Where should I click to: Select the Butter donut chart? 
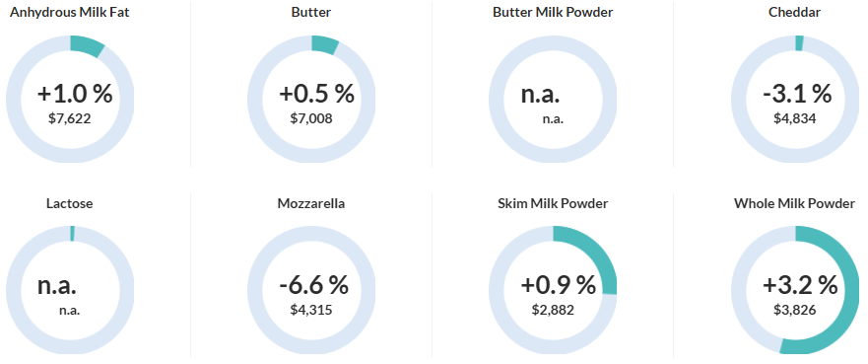pyautogui.click(x=311, y=99)
